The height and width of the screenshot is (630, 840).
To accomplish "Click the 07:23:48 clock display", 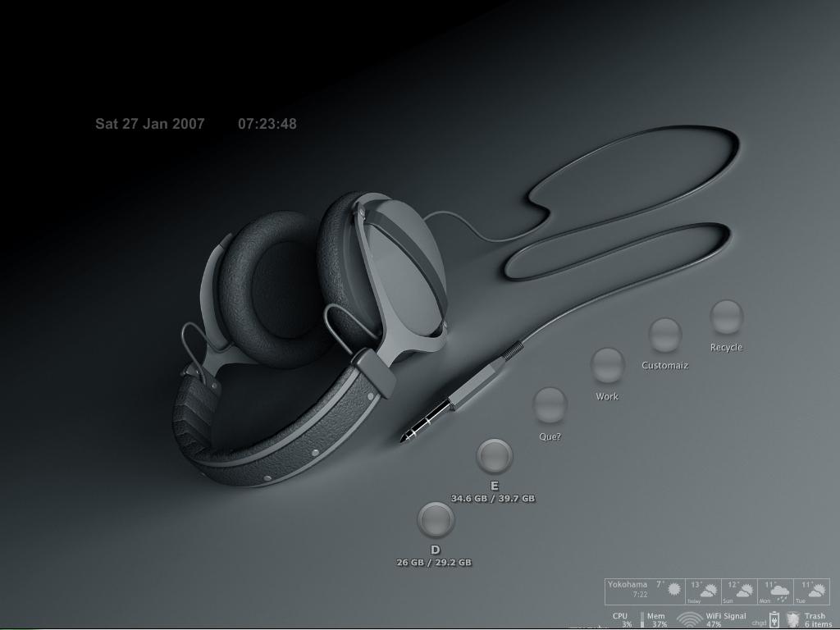I will click(x=267, y=124).
